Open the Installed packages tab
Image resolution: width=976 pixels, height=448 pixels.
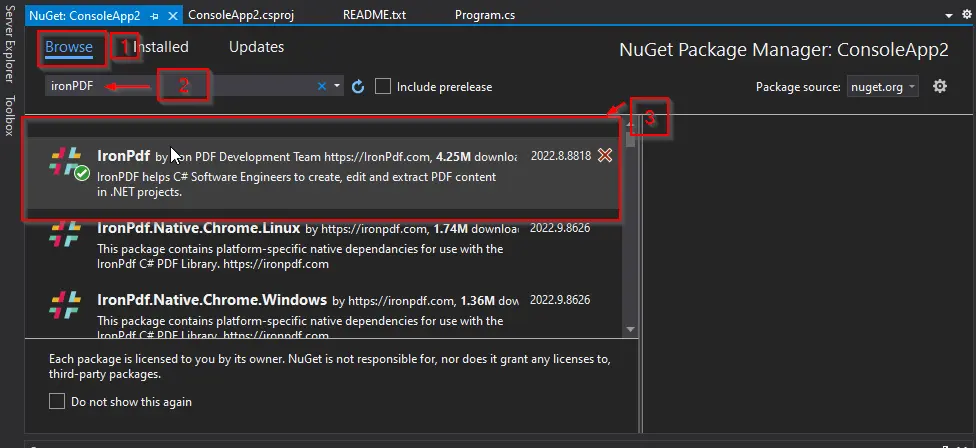pos(160,47)
